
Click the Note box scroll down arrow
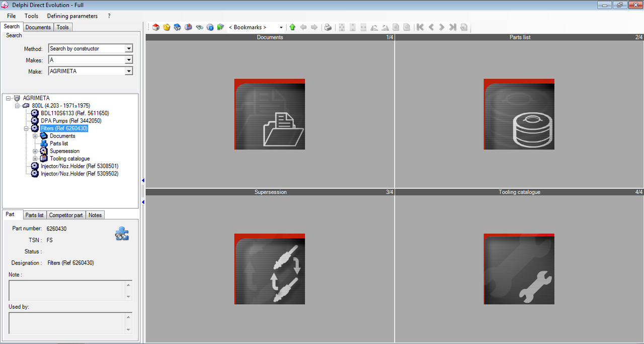point(128,297)
